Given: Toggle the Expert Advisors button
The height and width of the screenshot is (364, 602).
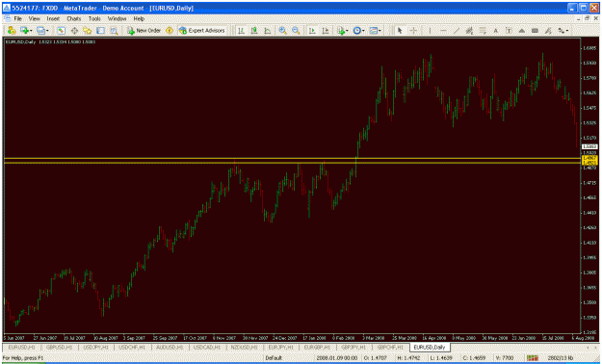Looking at the screenshot, I should tap(202, 31).
